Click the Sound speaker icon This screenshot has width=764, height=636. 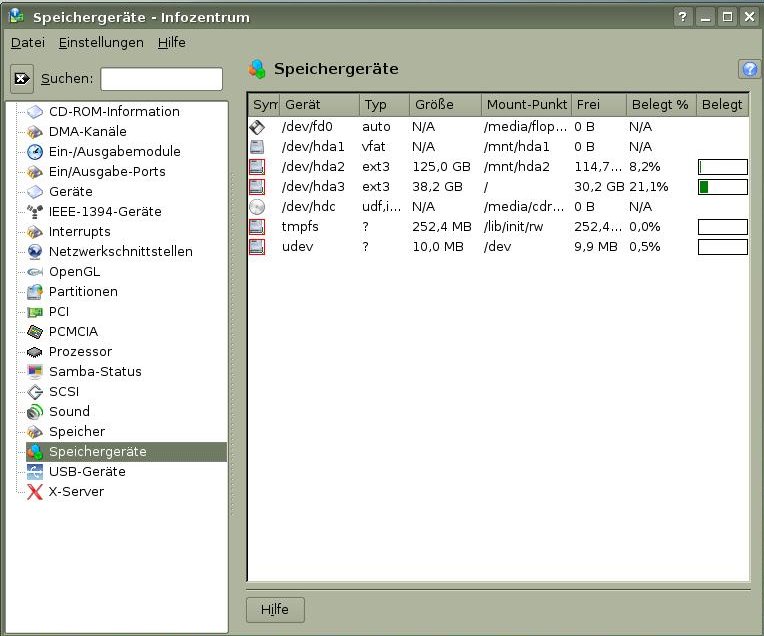(35, 412)
